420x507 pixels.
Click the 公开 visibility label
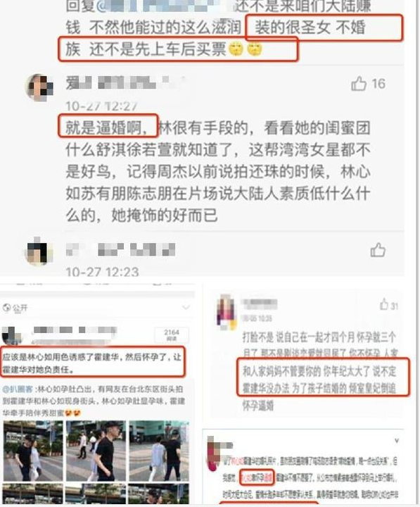point(20,308)
